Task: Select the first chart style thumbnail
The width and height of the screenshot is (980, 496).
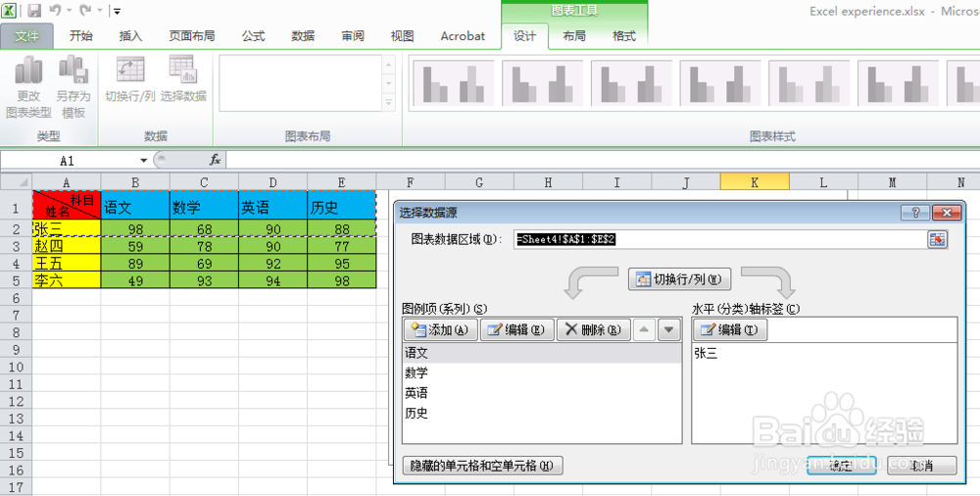Action: [454, 83]
